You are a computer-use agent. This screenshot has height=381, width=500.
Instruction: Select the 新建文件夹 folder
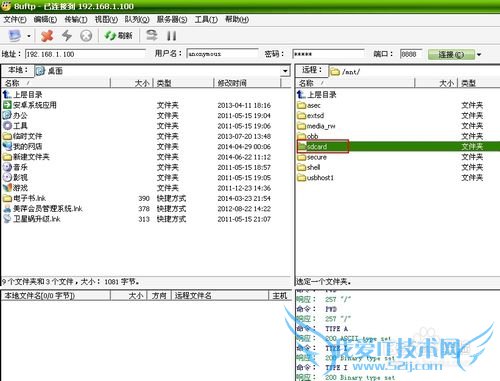coord(26,157)
